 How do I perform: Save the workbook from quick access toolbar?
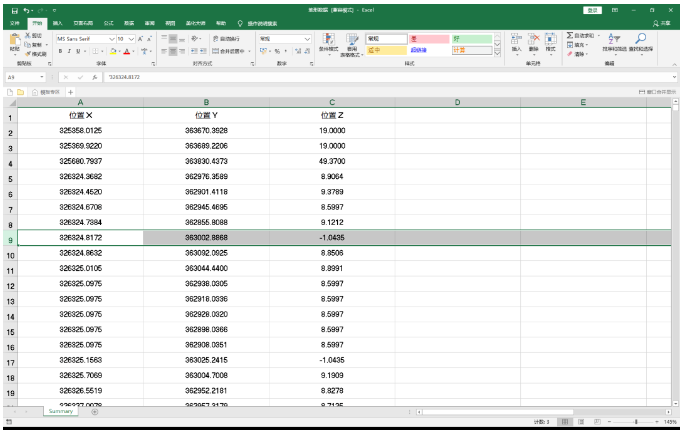tap(15, 10)
